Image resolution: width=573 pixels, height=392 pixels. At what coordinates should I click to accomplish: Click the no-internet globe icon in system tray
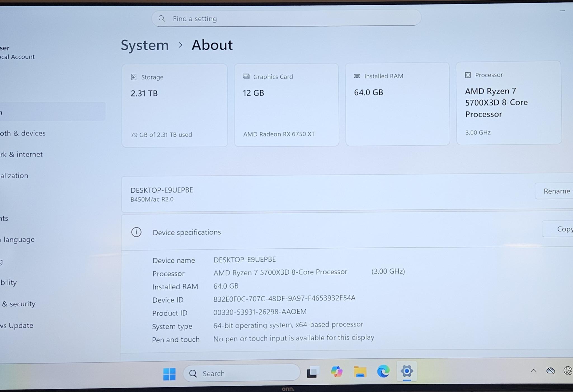(x=568, y=370)
